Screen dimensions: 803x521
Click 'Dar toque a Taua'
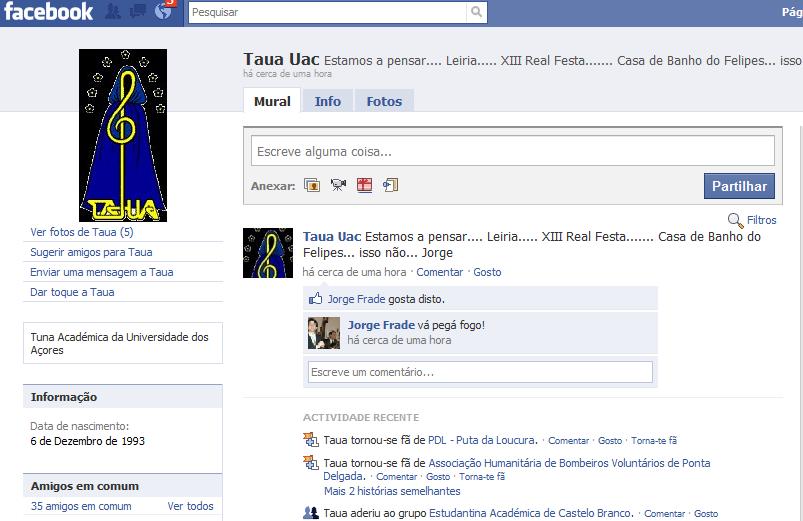tap(72, 292)
